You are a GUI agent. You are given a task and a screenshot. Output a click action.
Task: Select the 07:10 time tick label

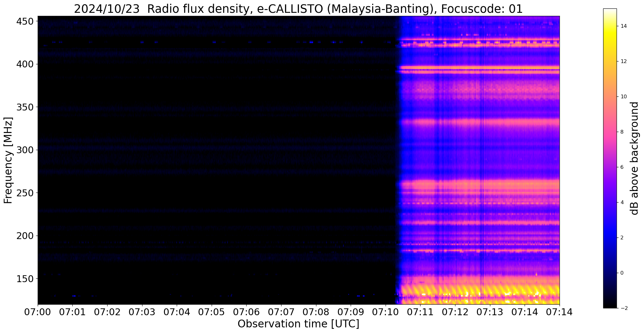pyautogui.click(x=386, y=312)
